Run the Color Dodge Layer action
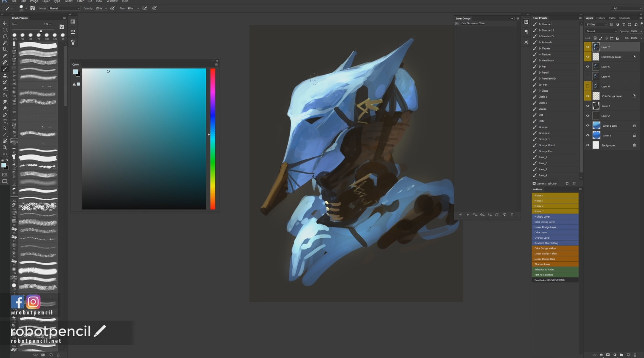 coord(555,222)
